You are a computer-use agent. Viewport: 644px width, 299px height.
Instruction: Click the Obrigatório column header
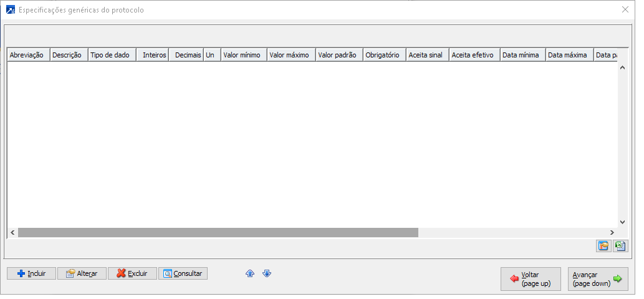(x=385, y=55)
